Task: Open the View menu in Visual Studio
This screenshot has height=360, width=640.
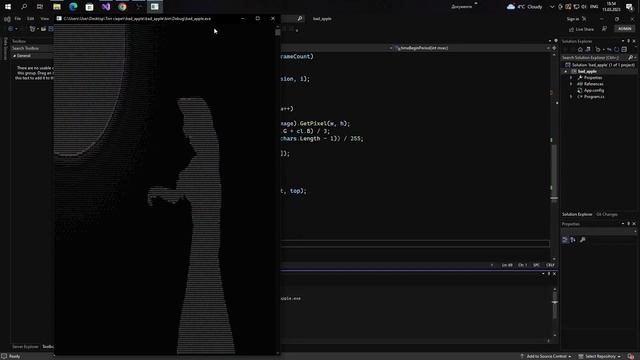Action: pos(44,19)
